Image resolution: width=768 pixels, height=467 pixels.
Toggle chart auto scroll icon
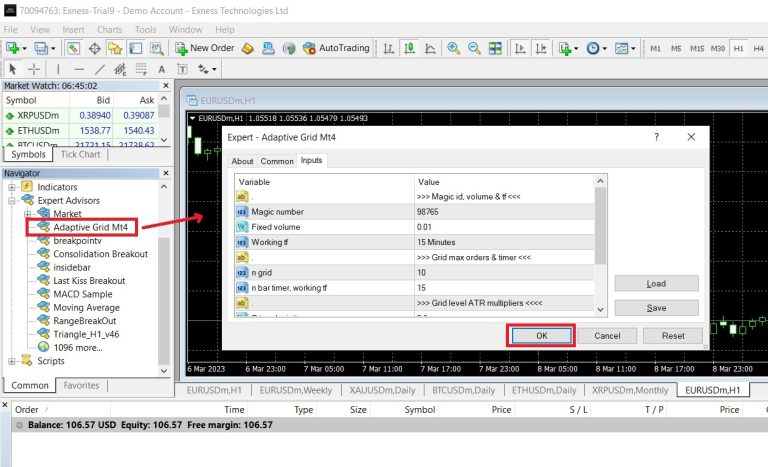[520, 48]
